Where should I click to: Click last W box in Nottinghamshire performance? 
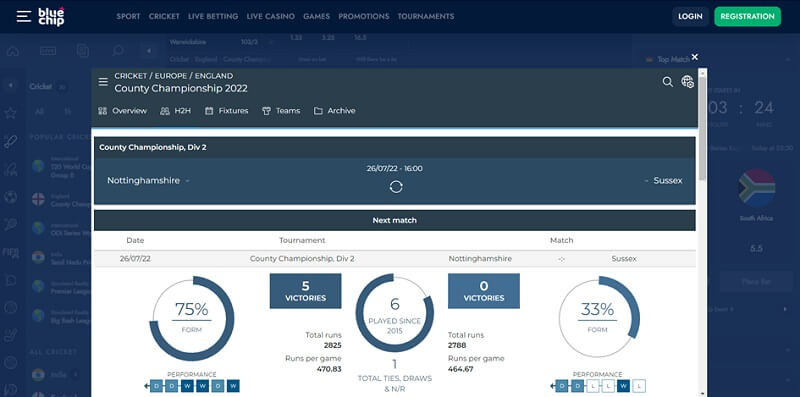click(x=233, y=386)
